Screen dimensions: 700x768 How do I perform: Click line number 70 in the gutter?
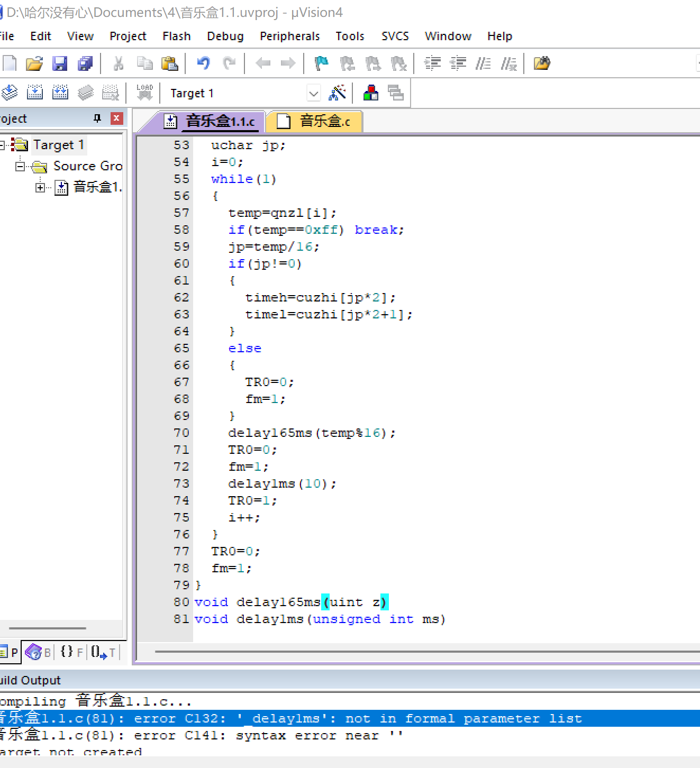tap(181, 433)
